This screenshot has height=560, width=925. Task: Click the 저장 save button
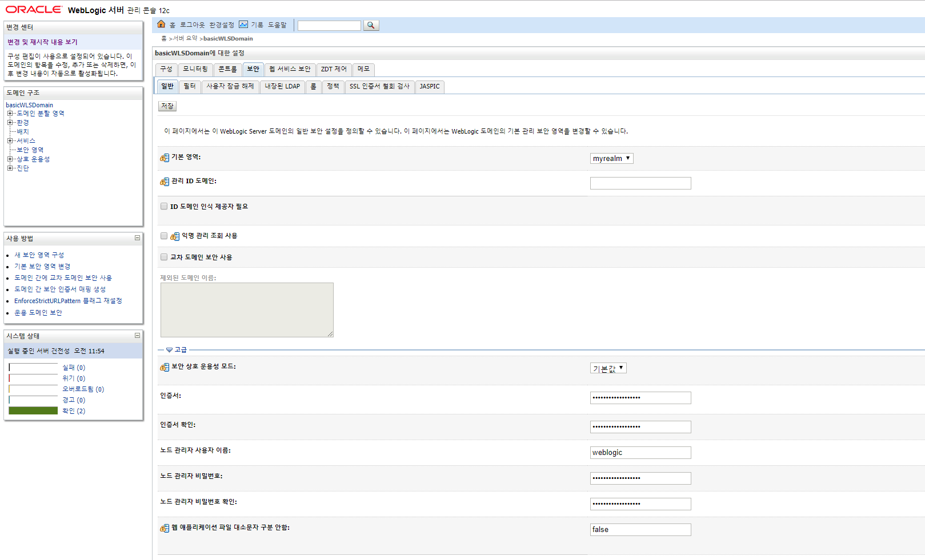pos(167,106)
